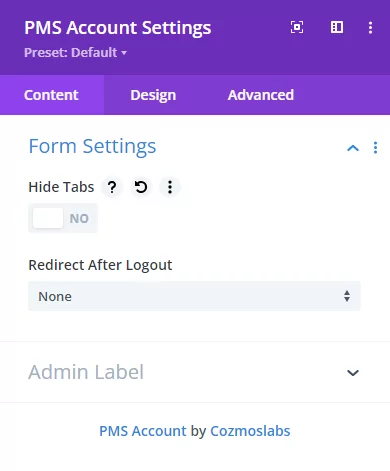
Task: Open Hide Tabs three-dot field options
Action: coord(170,187)
